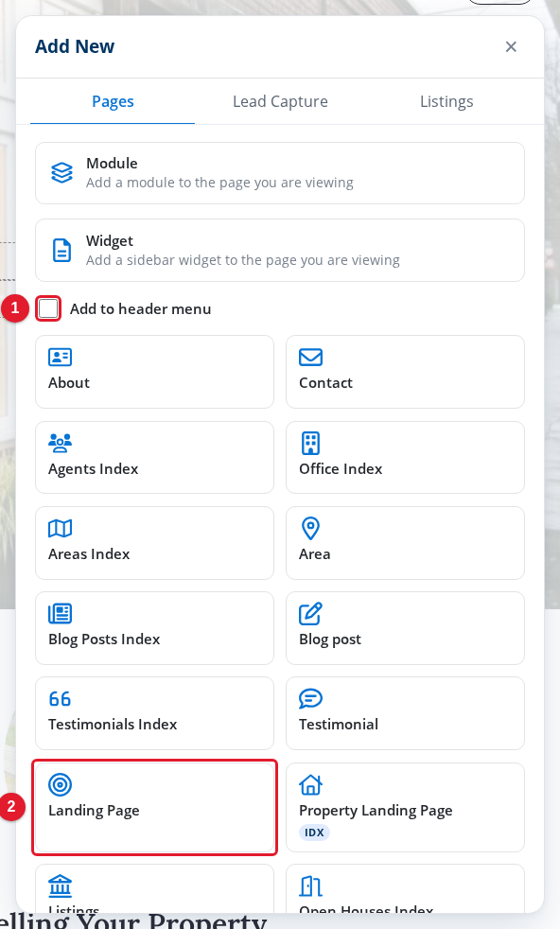Image resolution: width=560 pixels, height=929 pixels.
Task: Click 'Add a sidebar widget to the page' text
Action: (x=243, y=260)
